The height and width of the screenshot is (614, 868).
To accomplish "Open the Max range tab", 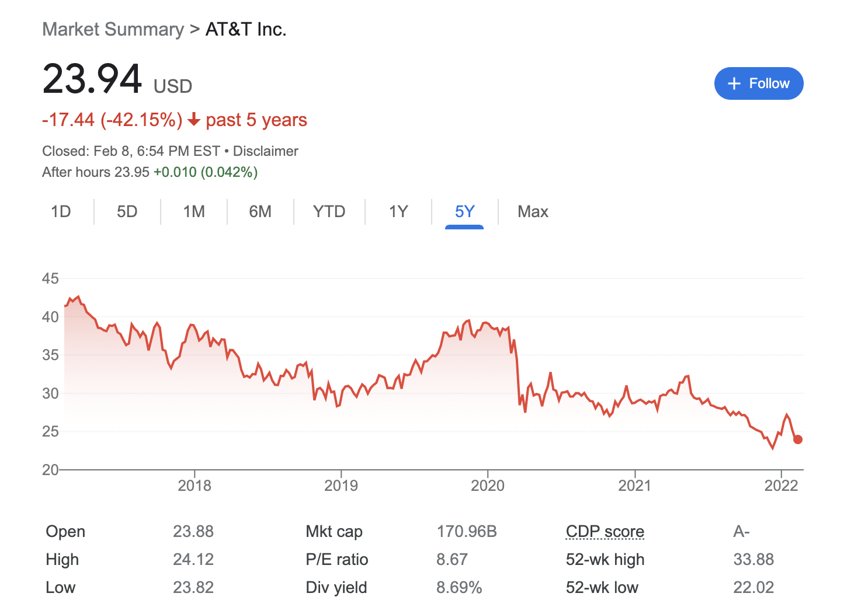I will 533,211.
